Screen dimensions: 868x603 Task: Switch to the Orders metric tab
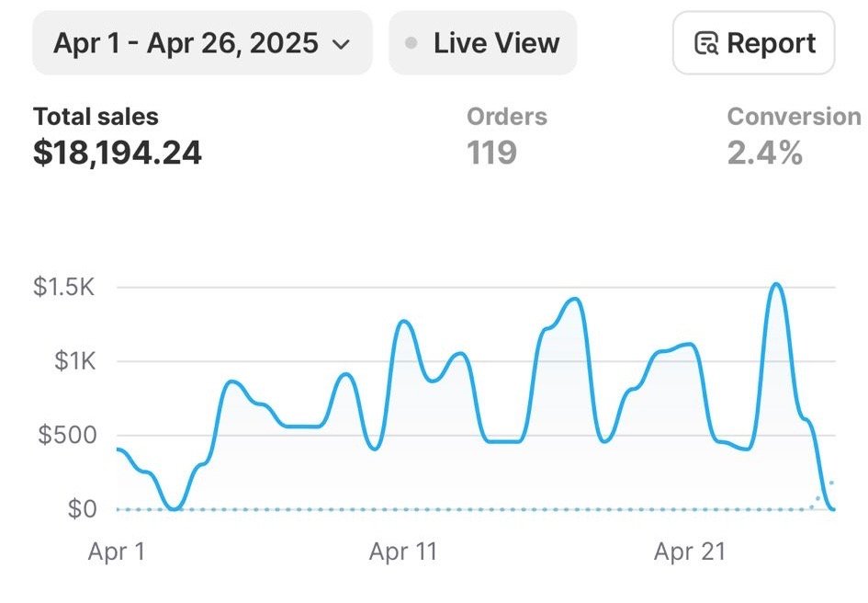click(x=507, y=117)
